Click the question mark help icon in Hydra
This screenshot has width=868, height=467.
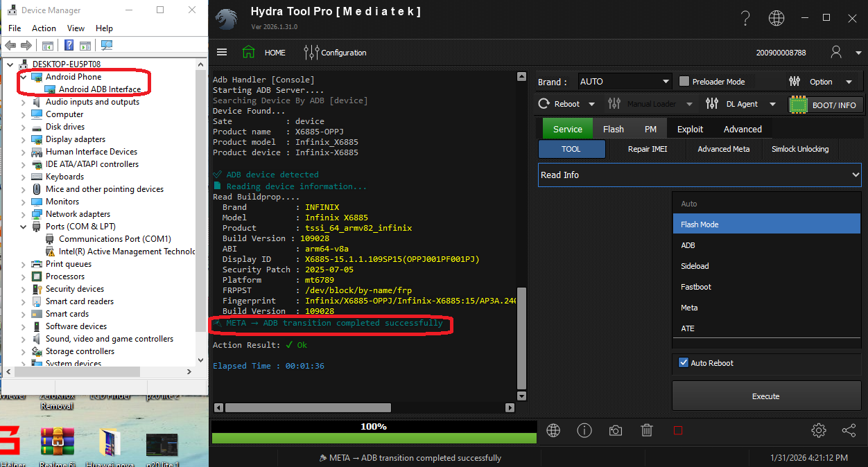click(x=745, y=18)
